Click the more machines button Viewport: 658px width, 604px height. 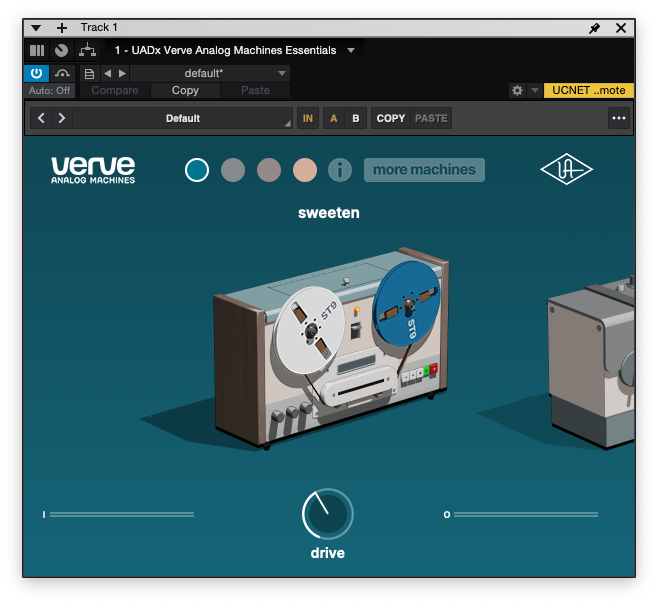tap(424, 170)
